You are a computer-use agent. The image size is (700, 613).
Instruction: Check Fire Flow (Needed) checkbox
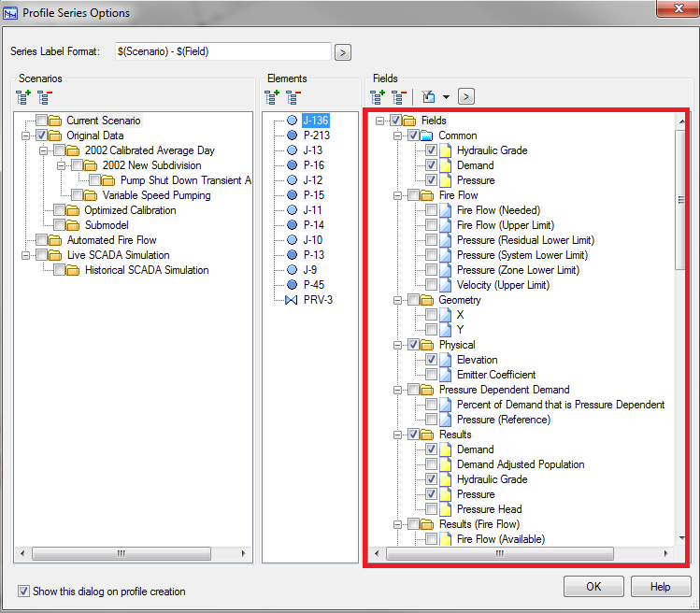coord(431,210)
